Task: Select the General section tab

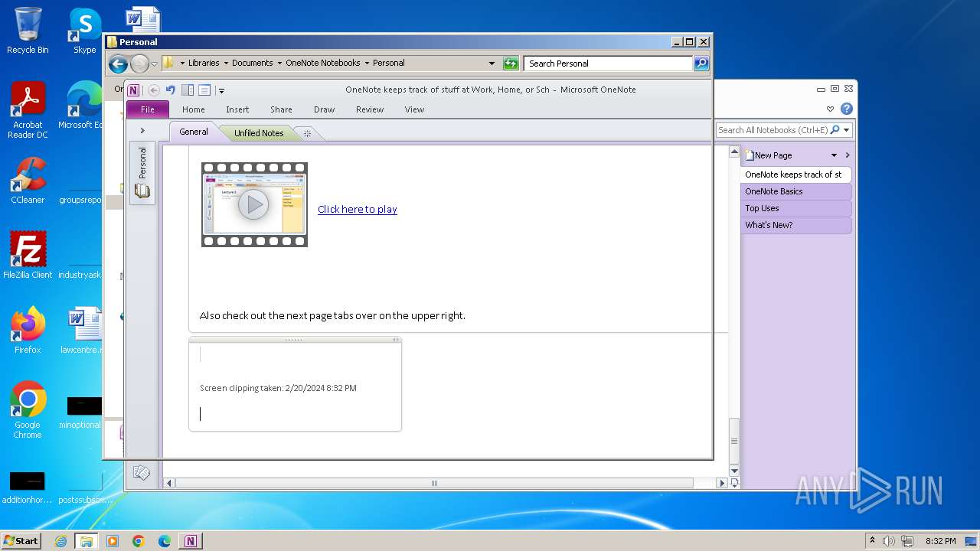Action: [x=194, y=132]
